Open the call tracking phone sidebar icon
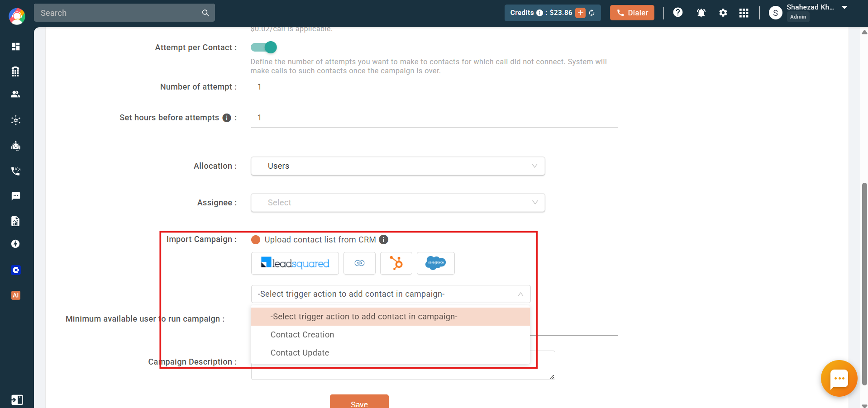The width and height of the screenshot is (868, 408). 16,171
